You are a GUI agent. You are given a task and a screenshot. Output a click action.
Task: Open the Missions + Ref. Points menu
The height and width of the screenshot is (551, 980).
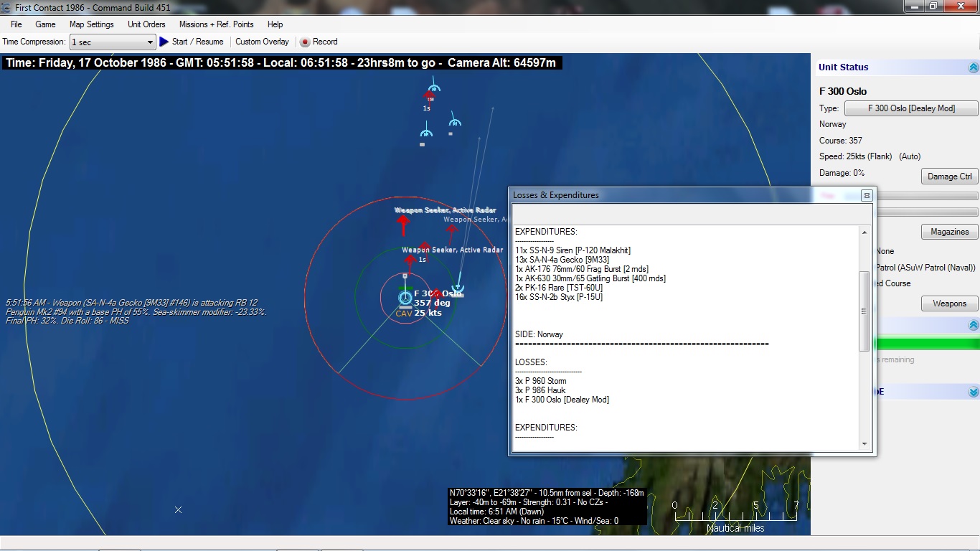216,24
